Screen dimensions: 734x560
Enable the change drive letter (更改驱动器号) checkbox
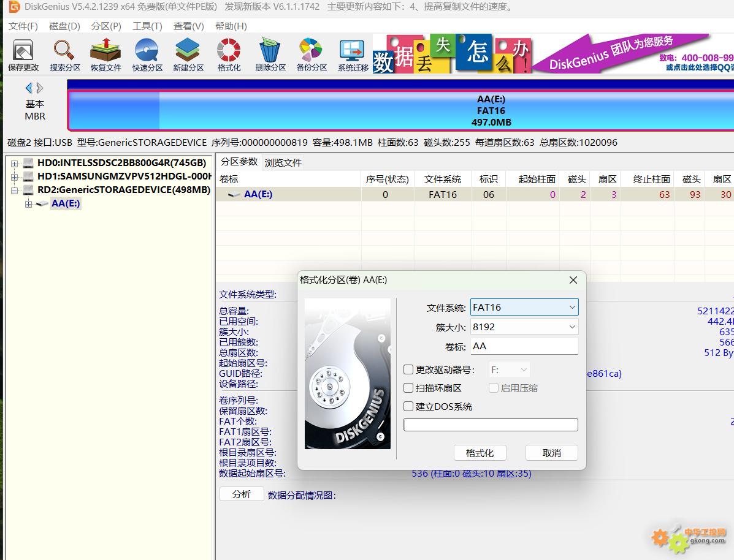tap(408, 370)
